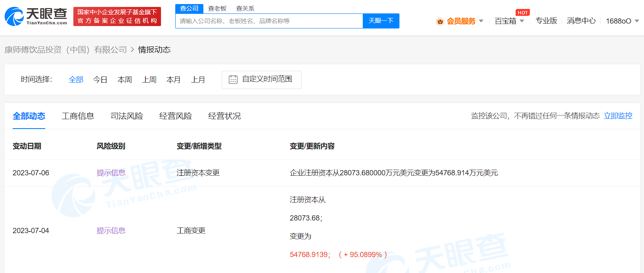Select 全部 time filter
The height and width of the screenshot is (273, 644).
coord(76,80)
